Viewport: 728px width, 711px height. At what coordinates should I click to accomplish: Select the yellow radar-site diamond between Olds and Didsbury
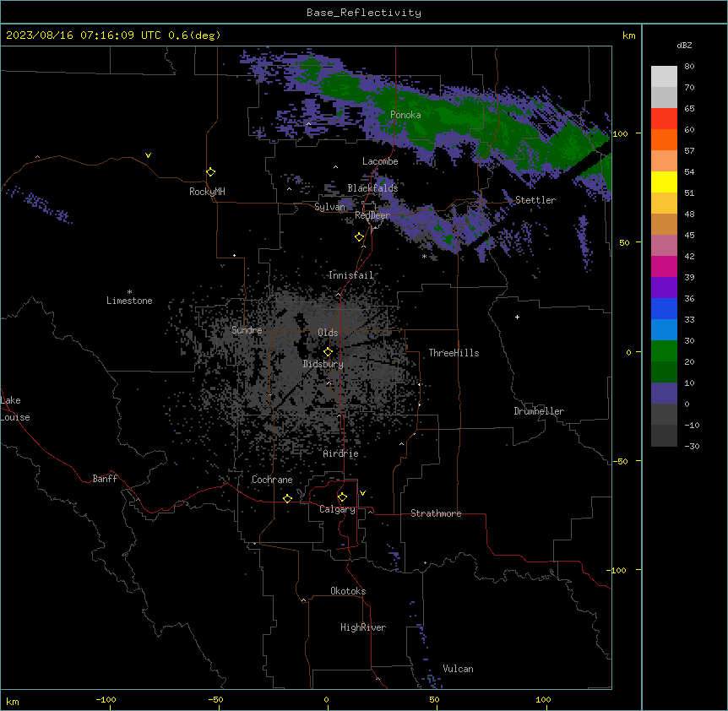click(x=328, y=352)
